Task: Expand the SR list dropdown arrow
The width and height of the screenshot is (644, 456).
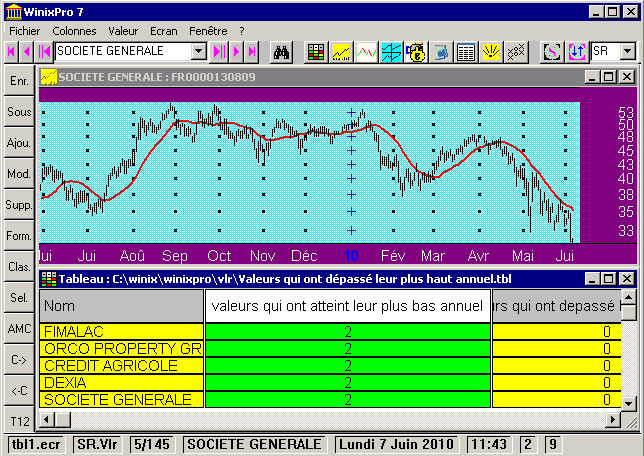Action: 628,51
